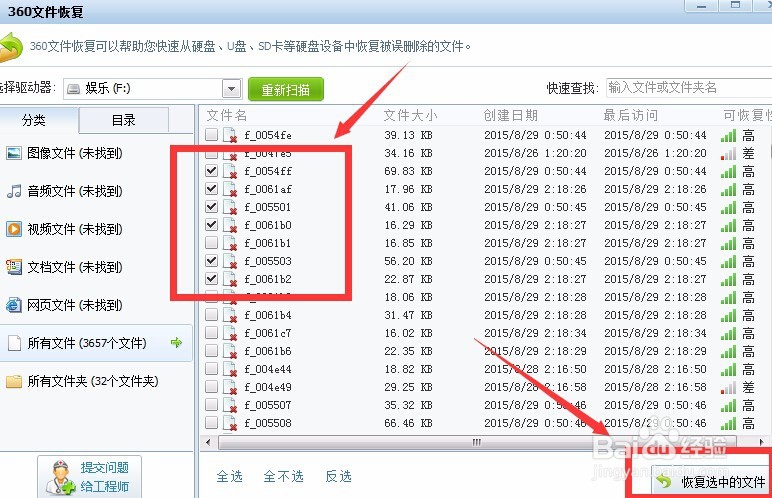The height and width of the screenshot is (498, 772).
Task: Check the box for f_0061b1
Action: point(211,242)
